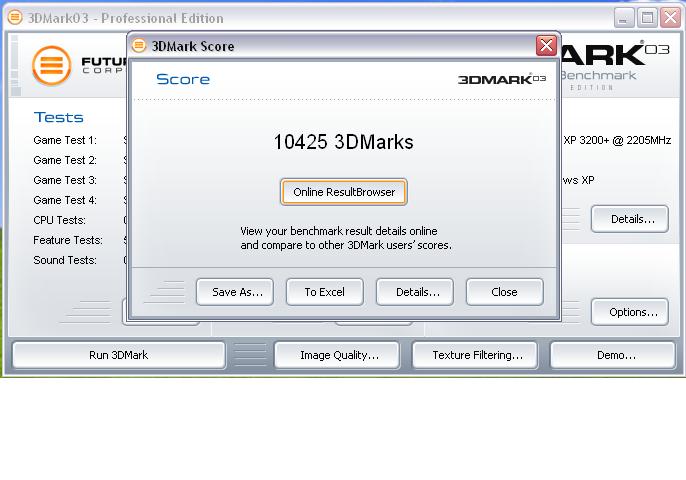Click the 'Sound Tests:' label
The image size is (686, 480).
click(65, 260)
